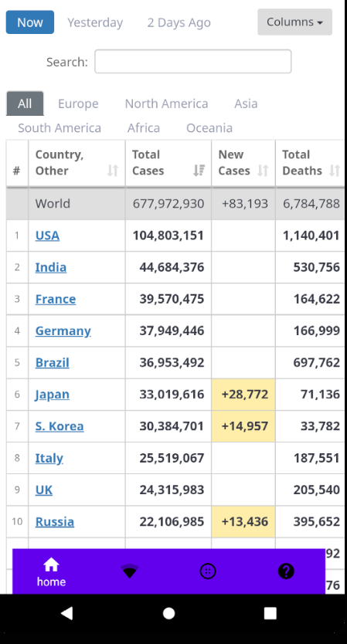Switch to 2 Days Ago data
The height and width of the screenshot is (644, 347).
coord(179,22)
